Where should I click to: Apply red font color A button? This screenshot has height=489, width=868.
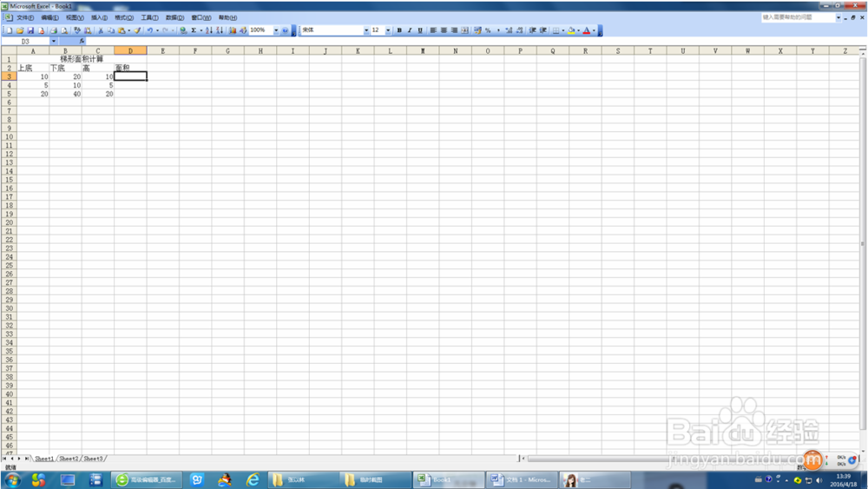[x=587, y=30]
